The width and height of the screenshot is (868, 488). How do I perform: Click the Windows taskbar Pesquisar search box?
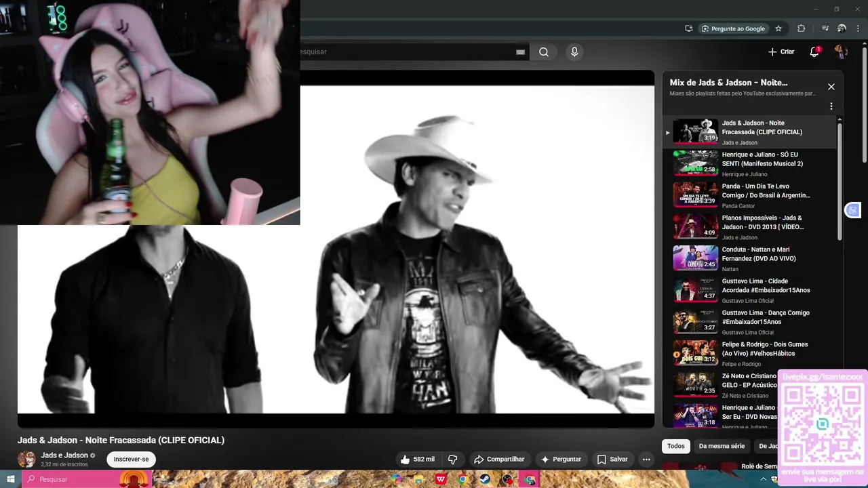(85, 479)
